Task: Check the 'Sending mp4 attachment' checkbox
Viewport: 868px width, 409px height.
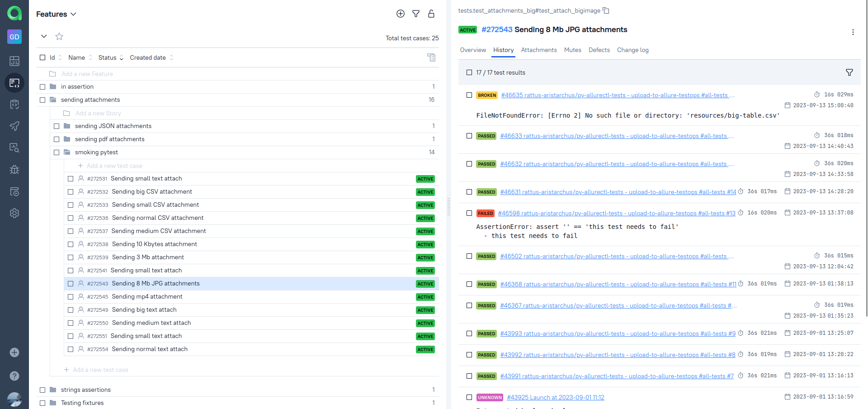Action: (71, 297)
